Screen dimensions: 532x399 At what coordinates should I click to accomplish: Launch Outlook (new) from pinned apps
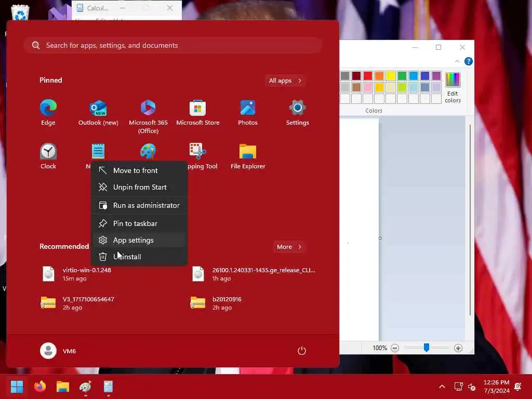[98, 113]
